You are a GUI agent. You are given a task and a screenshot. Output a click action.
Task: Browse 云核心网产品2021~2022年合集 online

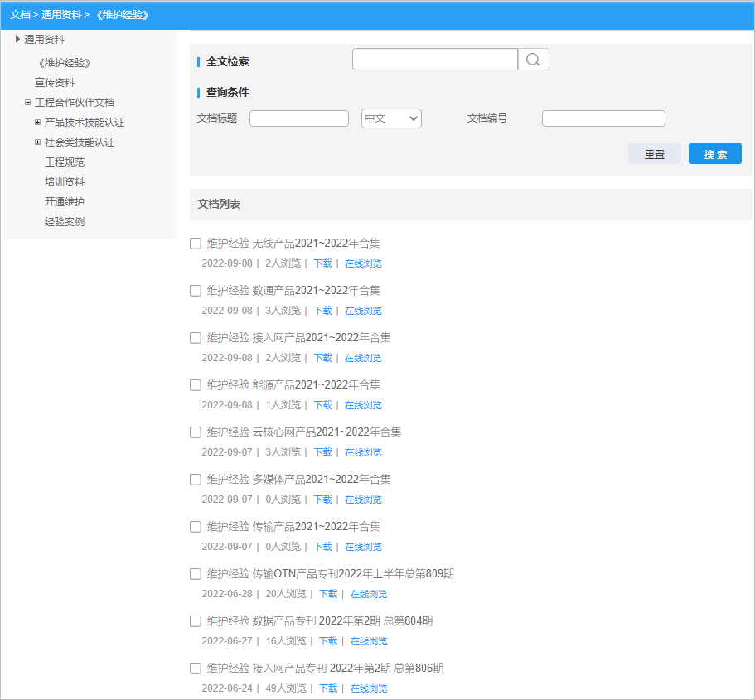[363, 452]
